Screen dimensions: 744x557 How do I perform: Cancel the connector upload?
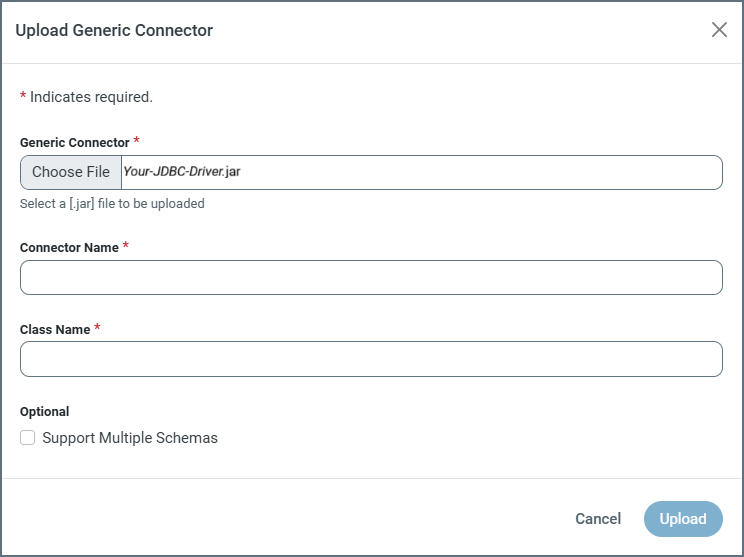[598, 519]
